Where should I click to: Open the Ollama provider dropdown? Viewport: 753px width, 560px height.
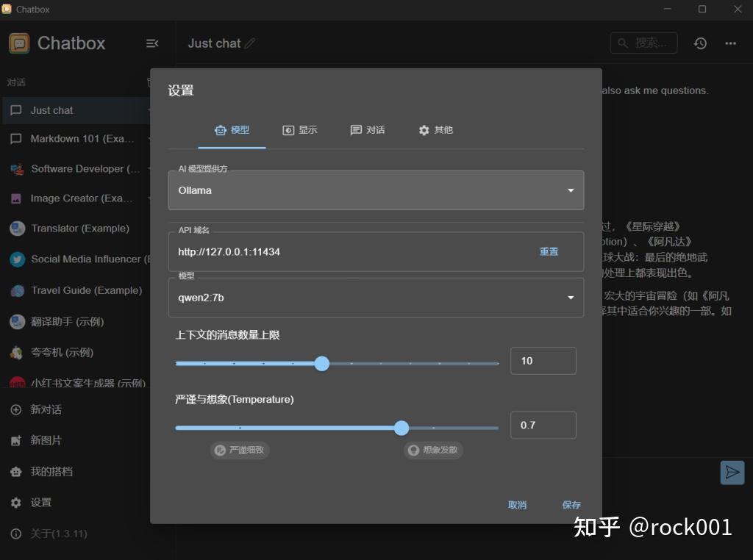[x=376, y=190]
